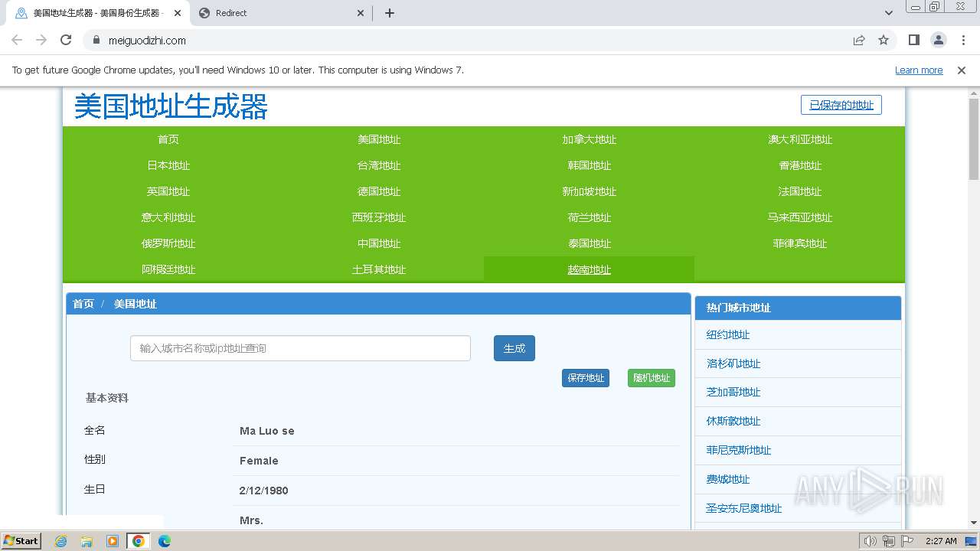
Task: Click the browser forward arrow
Action: click(41, 41)
